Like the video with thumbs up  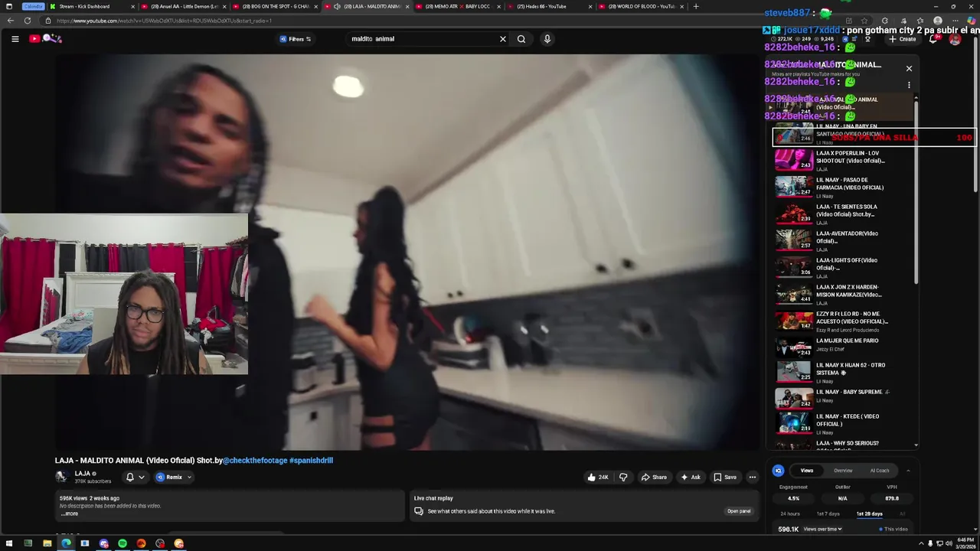(598, 477)
